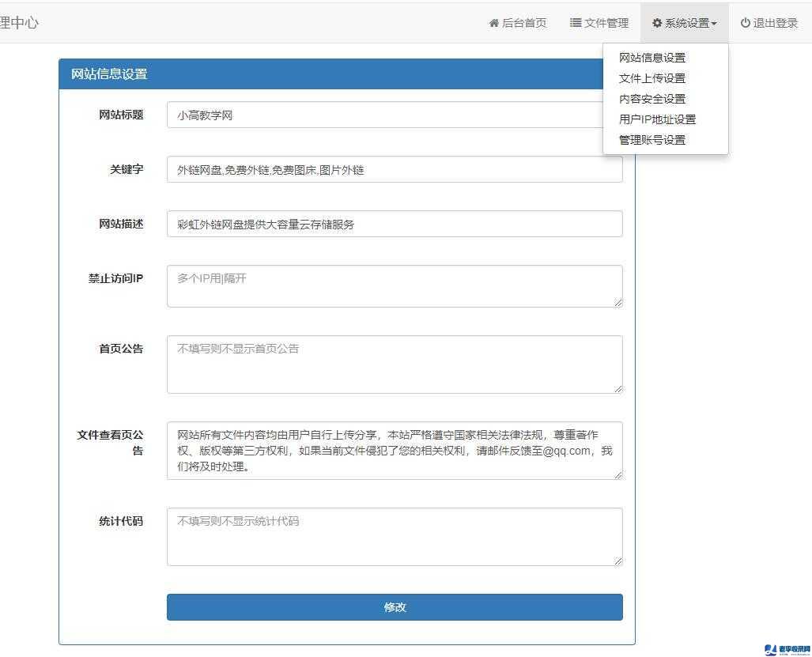Select 文件上传设置 menu item
The width and height of the screenshot is (812, 657).
(652, 78)
